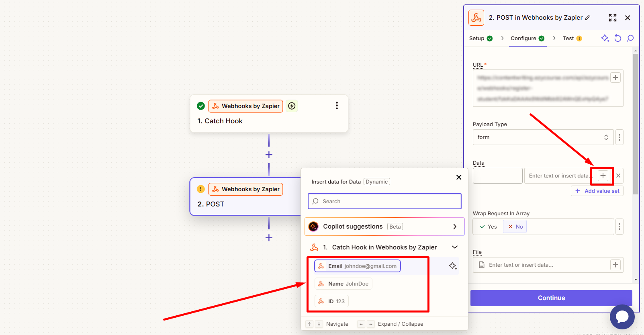644x335 pixels.
Task: Select the 2. POST step card
Action: [245, 197]
